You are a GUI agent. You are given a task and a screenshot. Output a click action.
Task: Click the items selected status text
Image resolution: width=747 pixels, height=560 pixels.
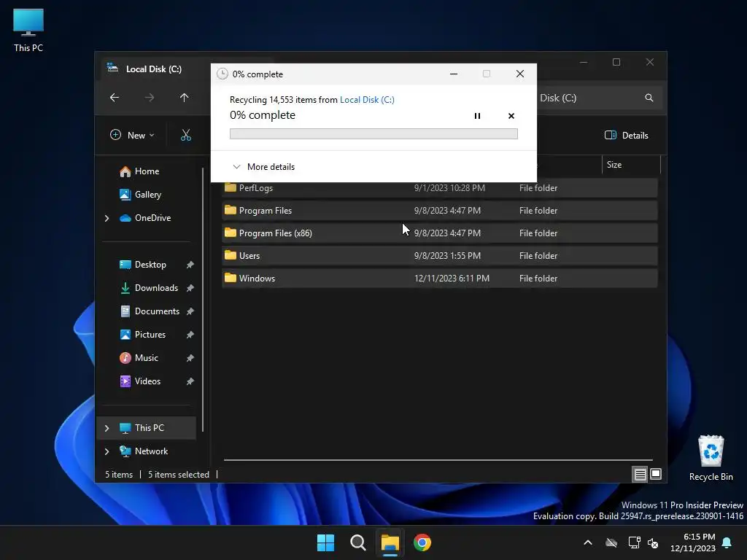point(179,474)
